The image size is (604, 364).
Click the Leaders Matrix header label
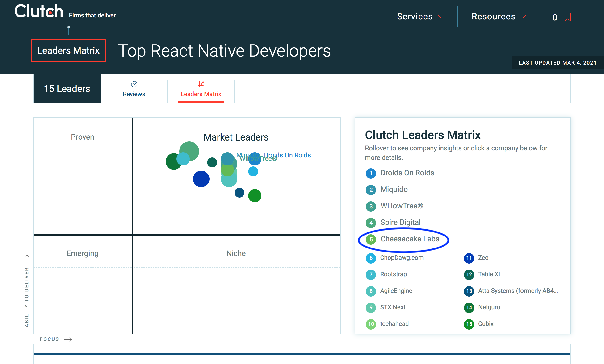[68, 50]
